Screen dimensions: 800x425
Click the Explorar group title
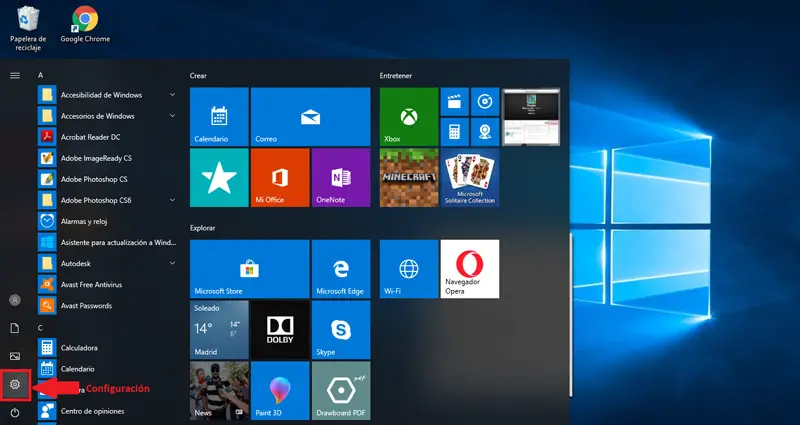coord(203,228)
